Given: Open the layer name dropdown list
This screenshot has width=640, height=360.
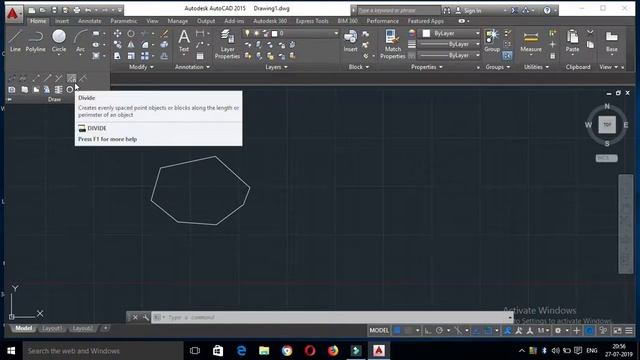Looking at the screenshot, I should (x=336, y=33).
